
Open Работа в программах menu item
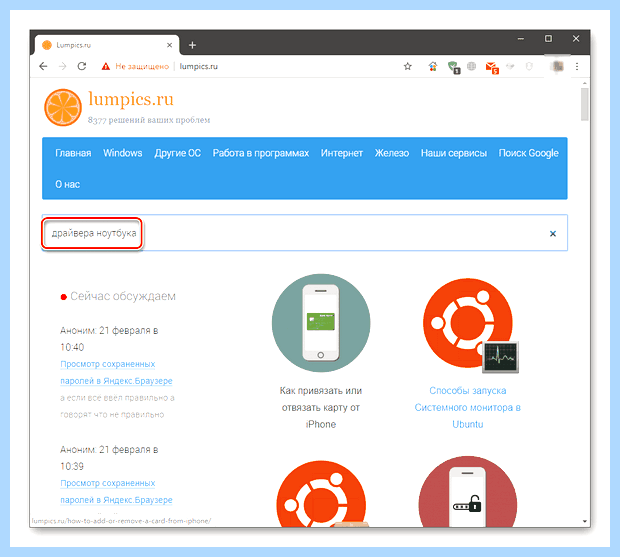(261, 153)
